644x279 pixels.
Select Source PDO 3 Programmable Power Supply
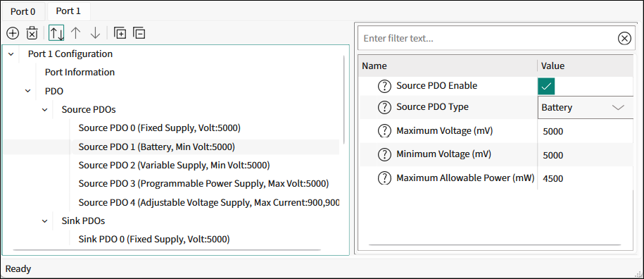tap(203, 184)
